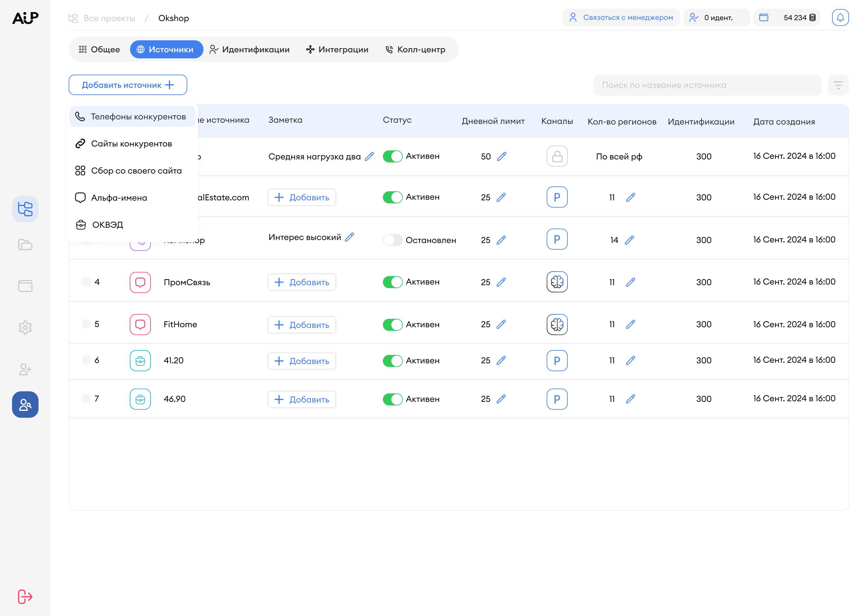Screen dimensions: 867x616
Task: Open settings gear in sidebar
Action: point(25,327)
